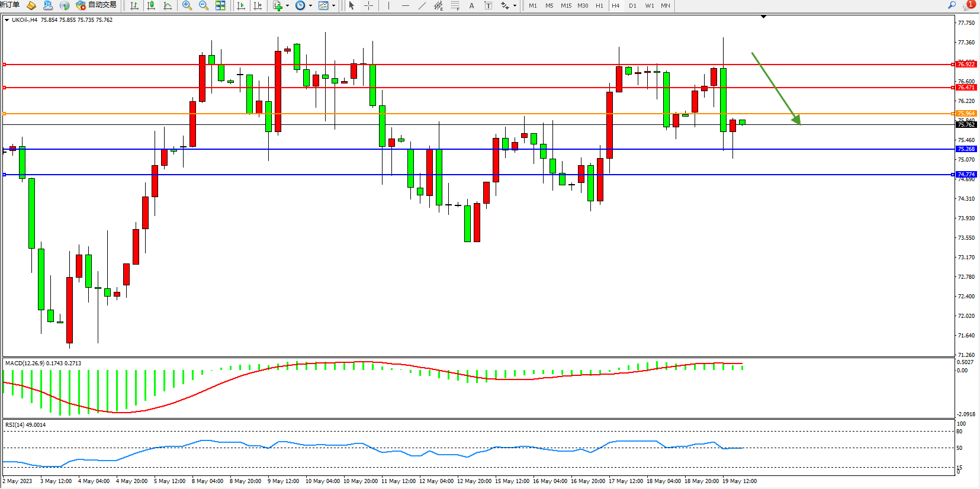Open the chat notification icon with badge
Viewport: 980px width, 489px height.
(x=969, y=5)
